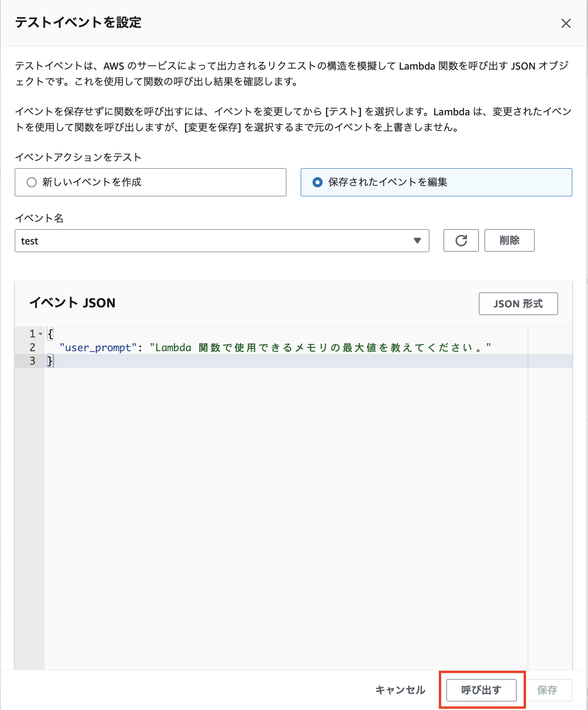Collapse line 1 of the JSON editor
The height and width of the screenshot is (710, 588).
pos(41,334)
